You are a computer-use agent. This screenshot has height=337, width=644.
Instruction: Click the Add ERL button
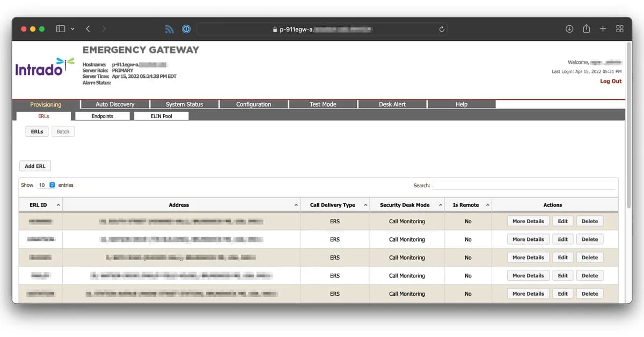(35, 166)
